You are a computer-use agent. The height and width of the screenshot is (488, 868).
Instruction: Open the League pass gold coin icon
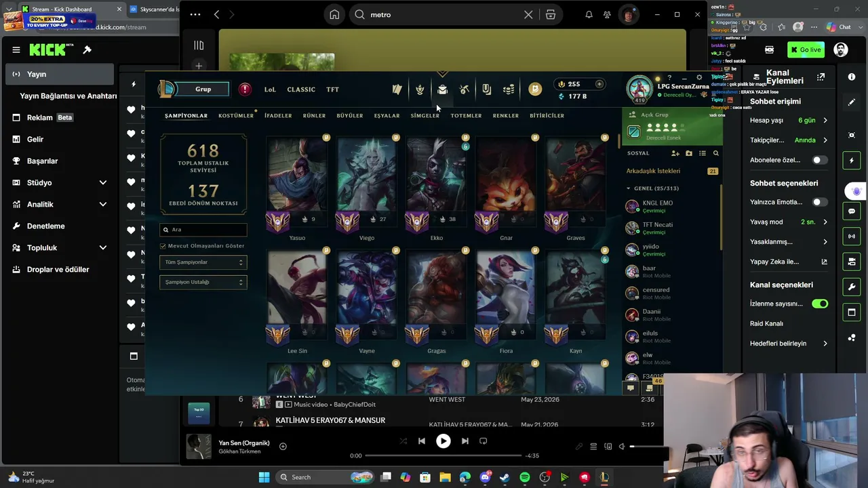[535, 89]
